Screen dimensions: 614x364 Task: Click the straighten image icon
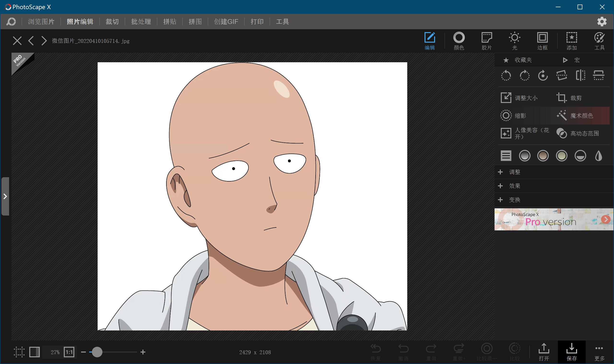click(562, 75)
